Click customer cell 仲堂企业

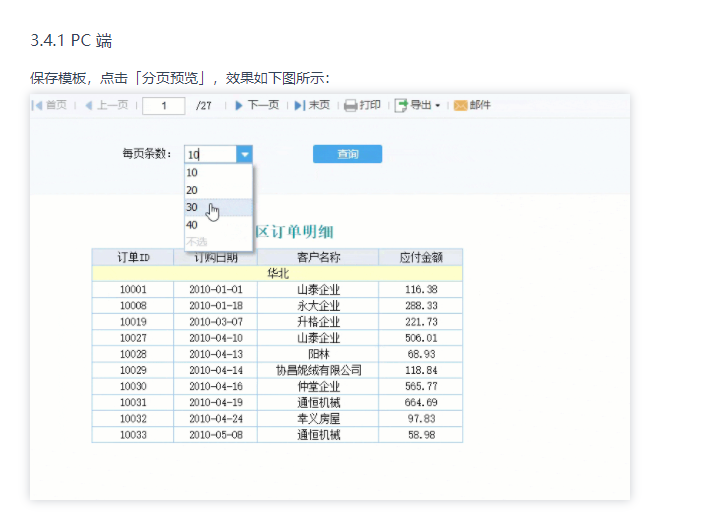(x=318, y=386)
